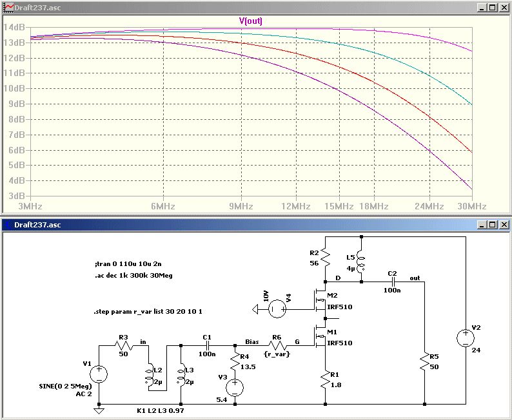Click the 'D' net label
The height and width of the screenshot is (420, 512).
click(338, 278)
